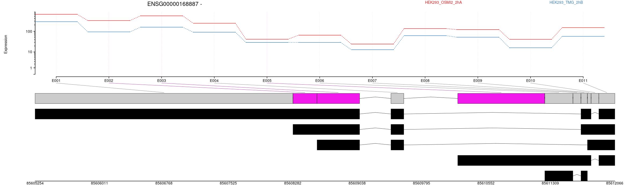Click blue expression line segment above E010

coord(530,48)
